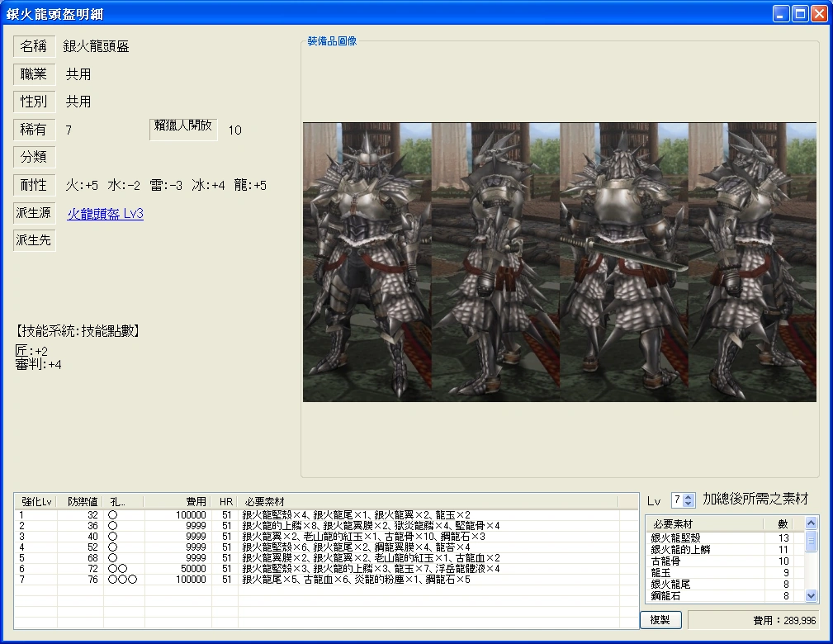Click the three-slot circles in row 7

(123, 579)
